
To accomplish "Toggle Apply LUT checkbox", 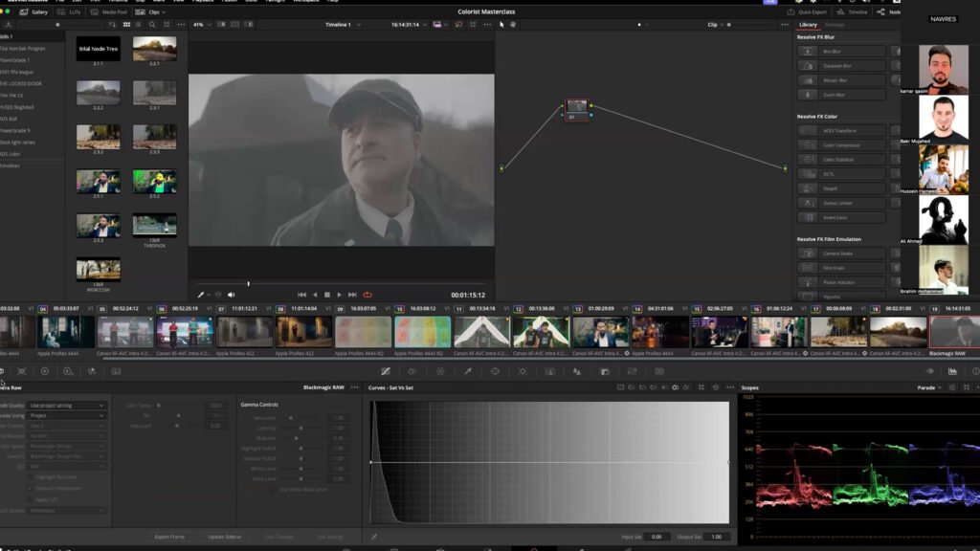I will (x=30, y=499).
